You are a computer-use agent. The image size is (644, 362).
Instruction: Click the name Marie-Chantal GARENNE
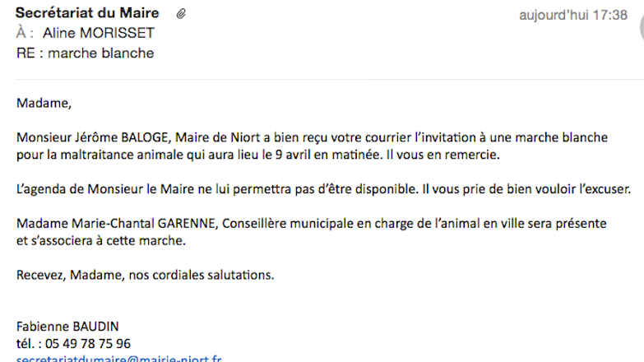(x=144, y=224)
